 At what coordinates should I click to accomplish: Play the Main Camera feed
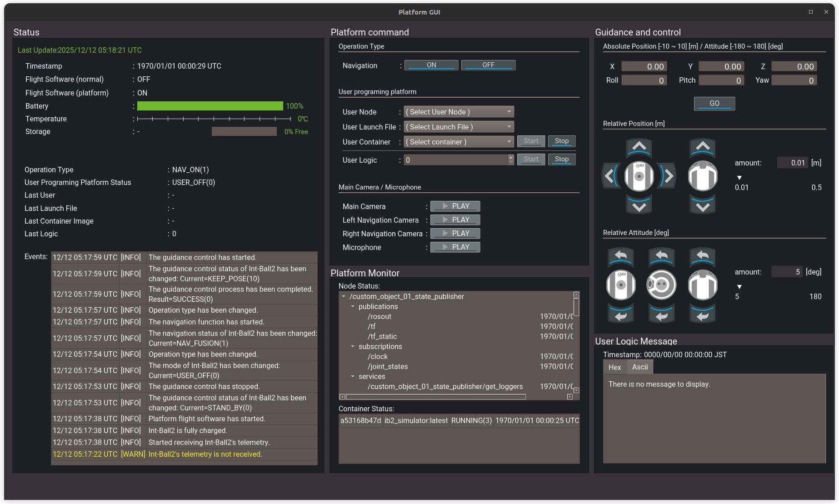pos(455,206)
